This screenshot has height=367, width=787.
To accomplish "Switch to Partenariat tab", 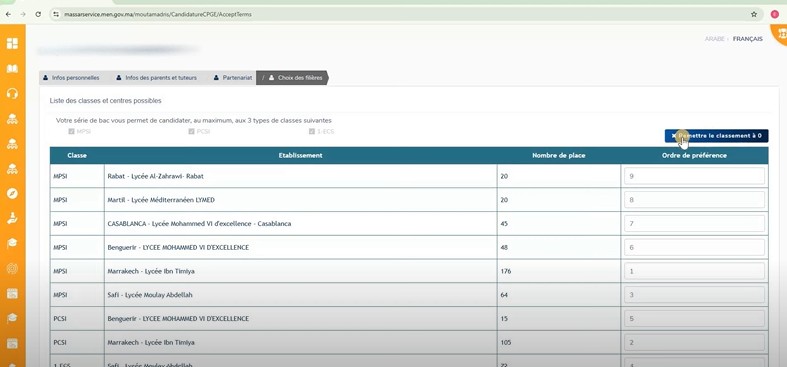I will pos(232,78).
